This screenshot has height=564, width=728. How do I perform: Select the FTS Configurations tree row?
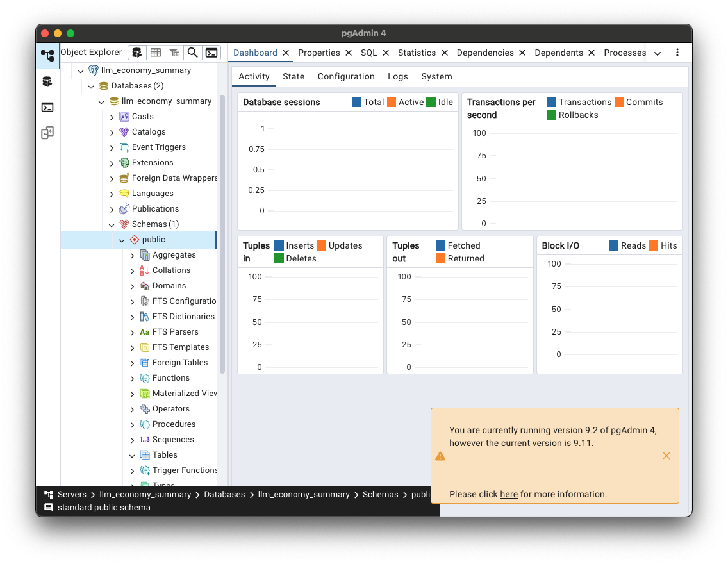(x=139, y=301)
